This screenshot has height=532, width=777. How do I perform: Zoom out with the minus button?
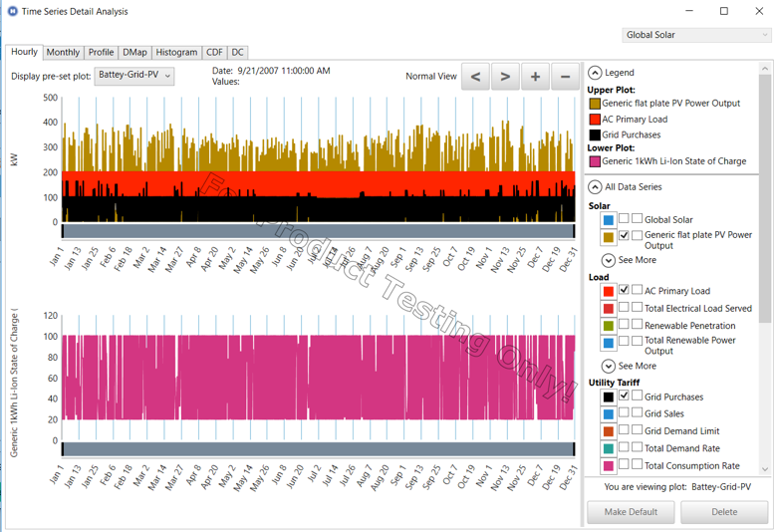click(x=565, y=77)
